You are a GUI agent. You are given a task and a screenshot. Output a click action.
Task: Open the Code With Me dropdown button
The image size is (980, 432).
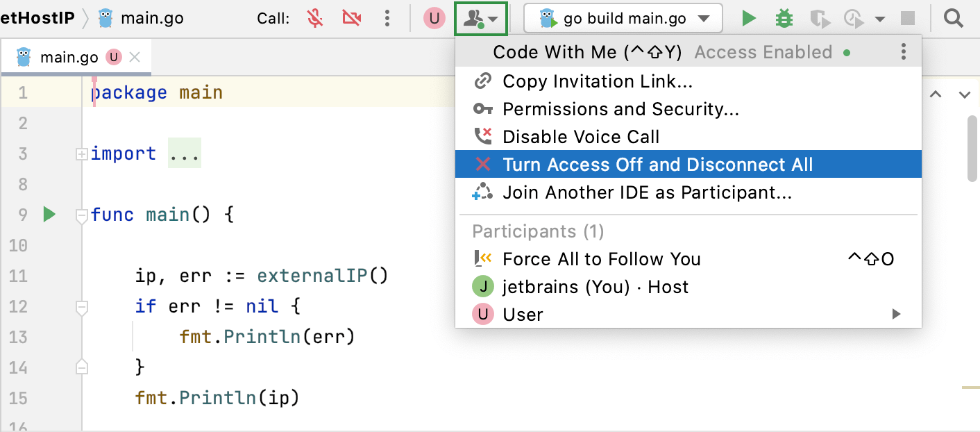[x=481, y=19]
